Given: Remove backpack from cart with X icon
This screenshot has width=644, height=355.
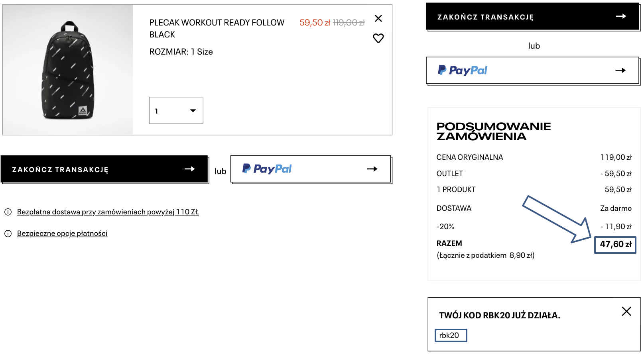Looking at the screenshot, I should (x=378, y=18).
